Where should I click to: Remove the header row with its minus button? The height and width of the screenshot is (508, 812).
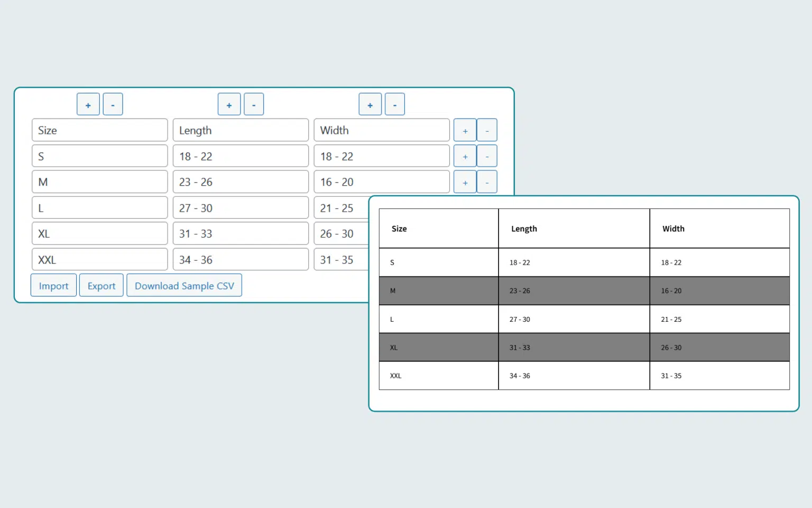[x=487, y=130]
